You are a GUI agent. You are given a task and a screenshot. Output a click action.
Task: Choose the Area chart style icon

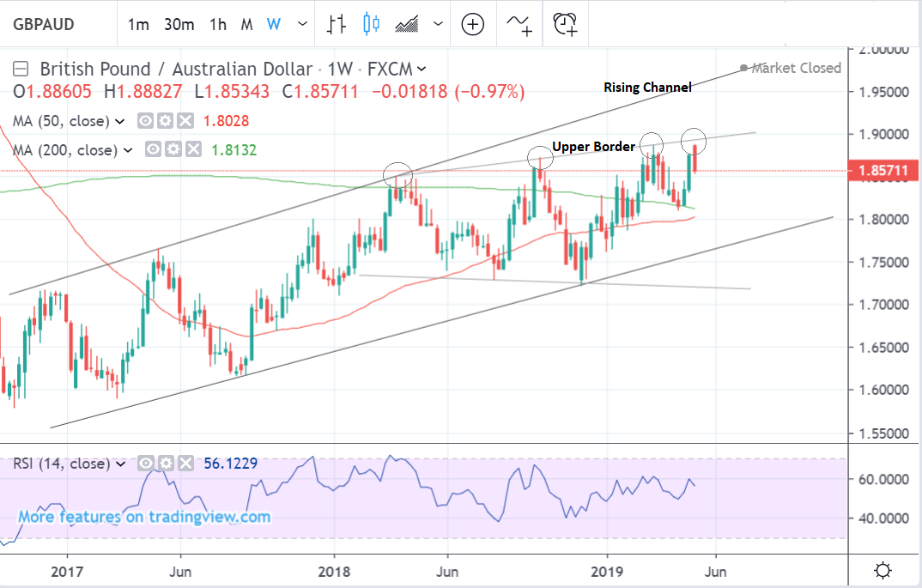pos(405,24)
